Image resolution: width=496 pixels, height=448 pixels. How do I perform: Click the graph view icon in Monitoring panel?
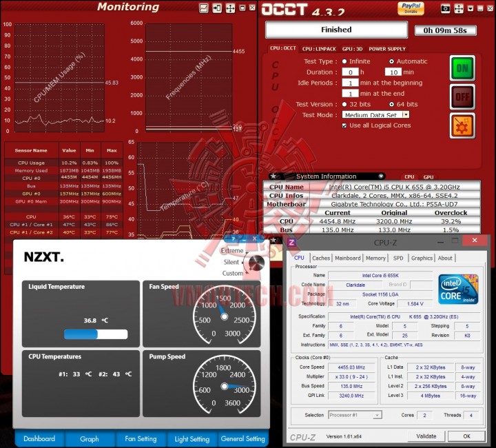point(204,8)
